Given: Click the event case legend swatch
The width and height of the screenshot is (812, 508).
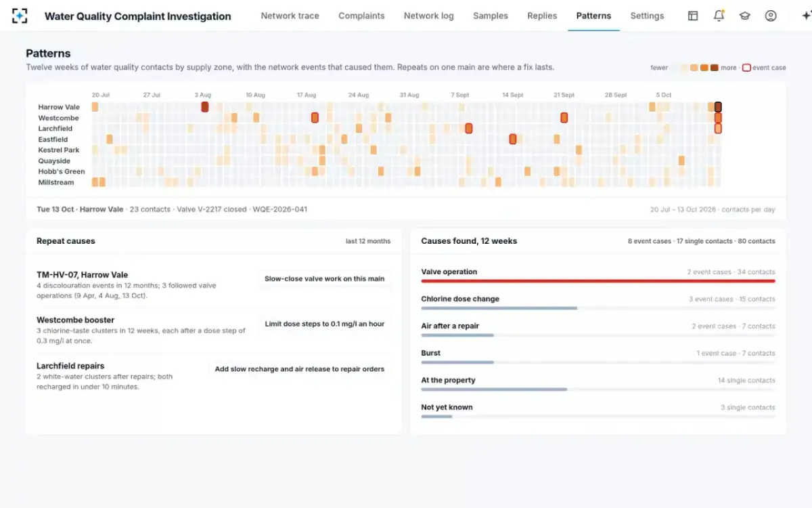Looking at the screenshot, I should [x=746, y=68].
